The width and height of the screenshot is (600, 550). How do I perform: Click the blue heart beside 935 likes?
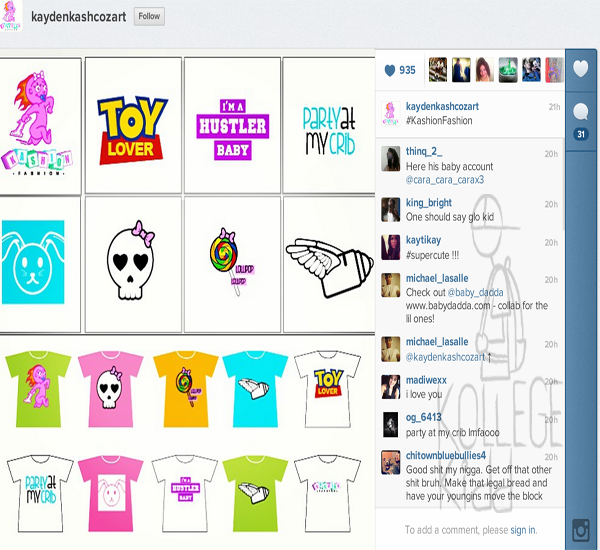[x=389, y=70]
